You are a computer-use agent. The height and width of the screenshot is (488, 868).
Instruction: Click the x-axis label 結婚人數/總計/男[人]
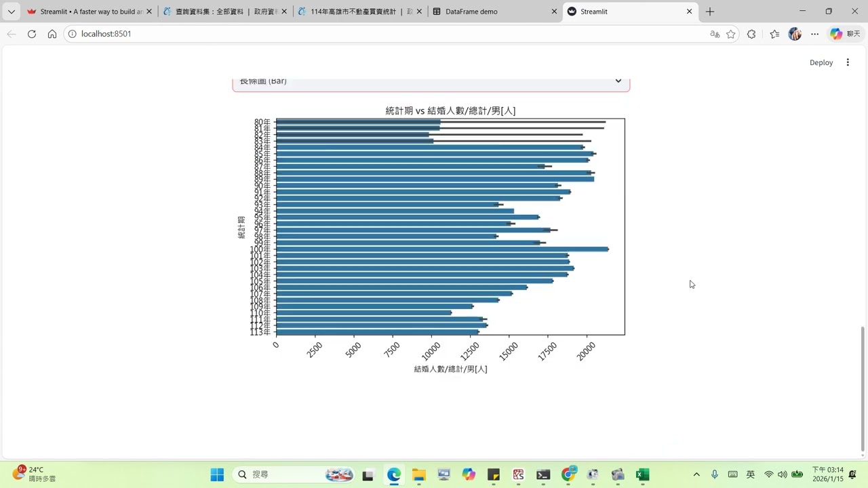450,369
